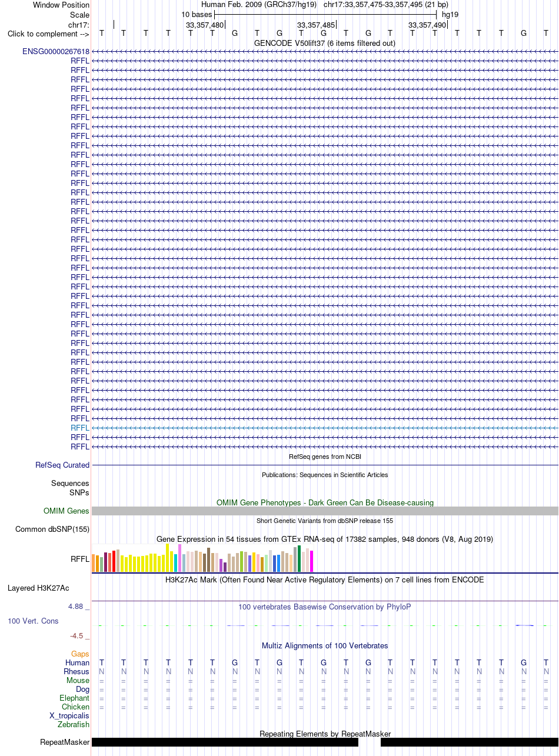Click the 4.88 PhyloP upper scale value
Viewport: 559px width, 756px height.
pyautogui.click(x=76, y=606)
